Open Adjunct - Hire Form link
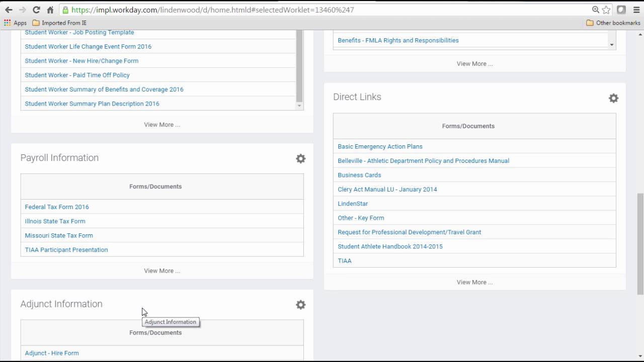Image resolution: width=644 pixels, height=362 pixels. [x=52, y=353]
